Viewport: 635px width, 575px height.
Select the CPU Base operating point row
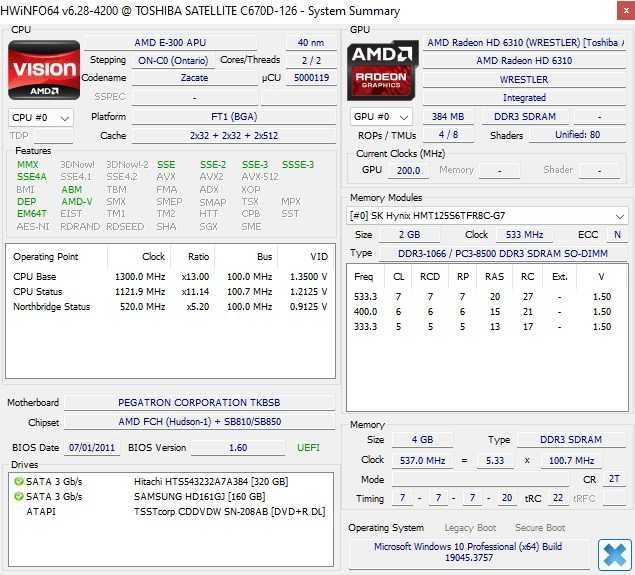click(x=170, y=277)
